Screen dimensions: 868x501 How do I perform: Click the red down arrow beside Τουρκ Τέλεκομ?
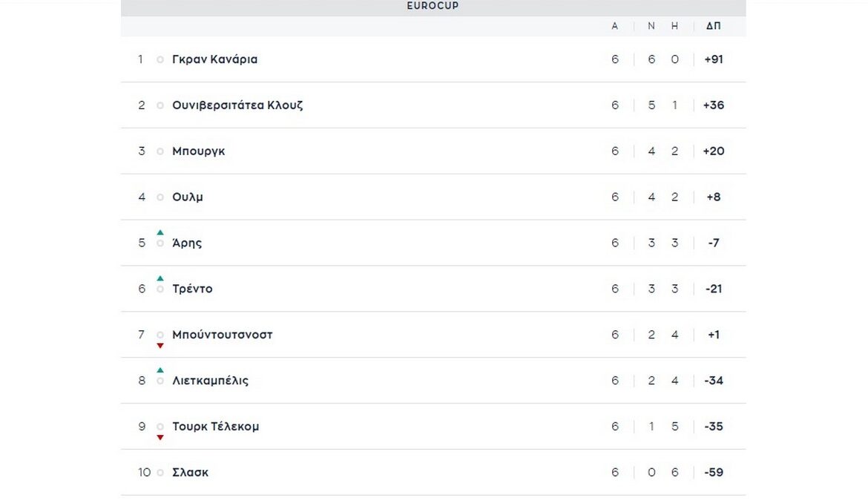160,438
